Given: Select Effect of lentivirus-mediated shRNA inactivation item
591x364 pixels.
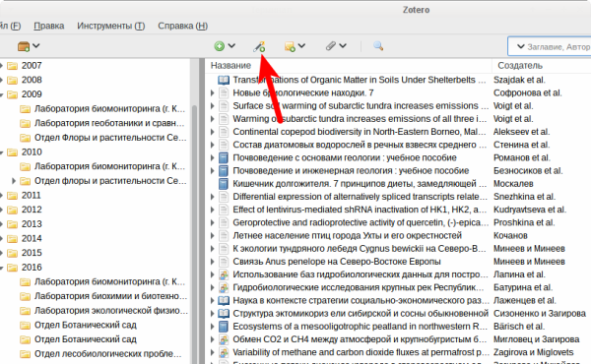Looking at the screenshot, I should [360, 210].
